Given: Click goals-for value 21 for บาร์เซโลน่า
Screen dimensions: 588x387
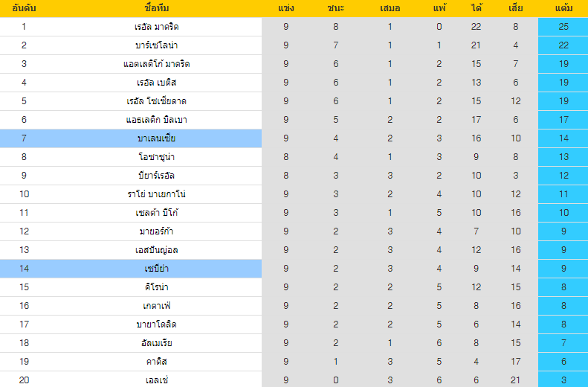Looking at the screenshot, I should (x=476, y=45).
